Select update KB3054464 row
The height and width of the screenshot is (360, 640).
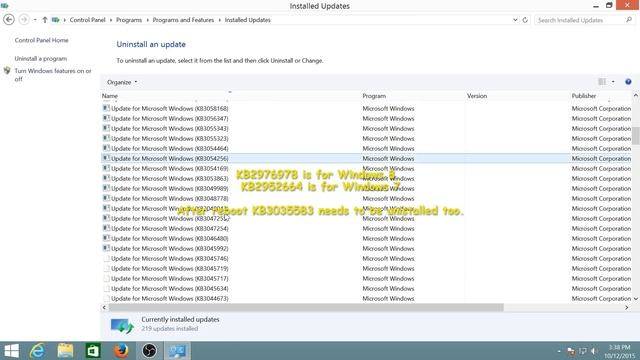click(366, 148)
